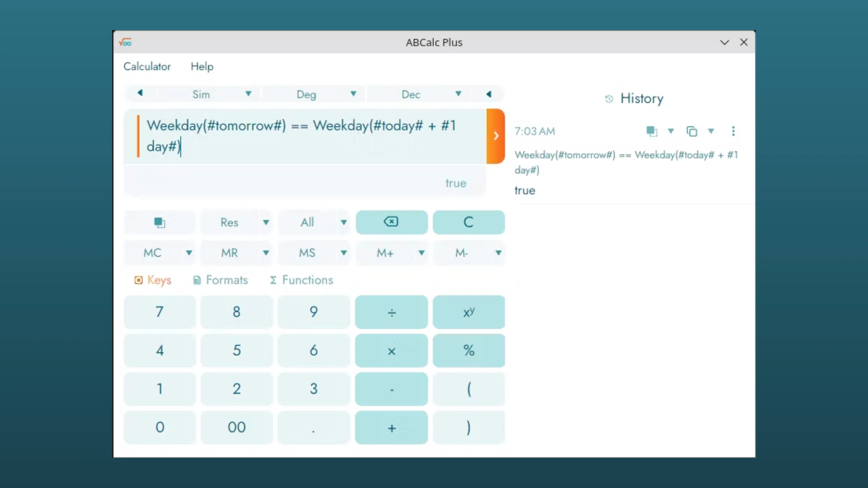
Task: Click the history Weekday expression text
Action: 626,162
